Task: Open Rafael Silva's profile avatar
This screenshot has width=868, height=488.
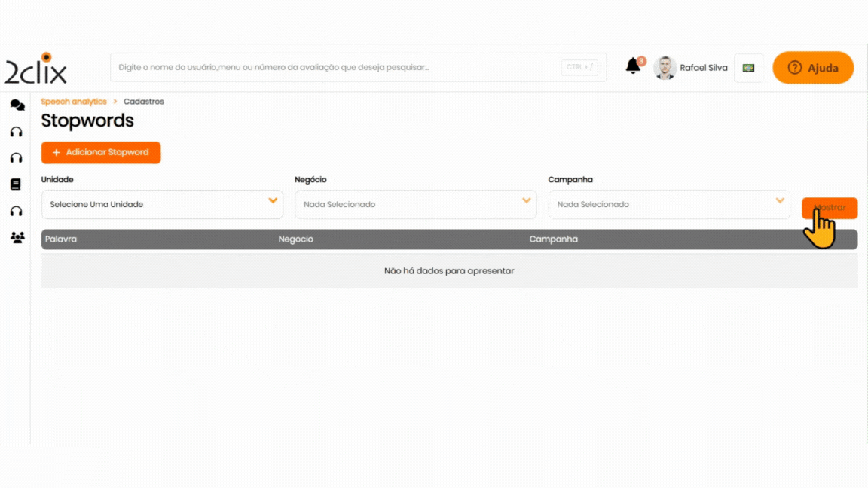Action: [665, 68]
